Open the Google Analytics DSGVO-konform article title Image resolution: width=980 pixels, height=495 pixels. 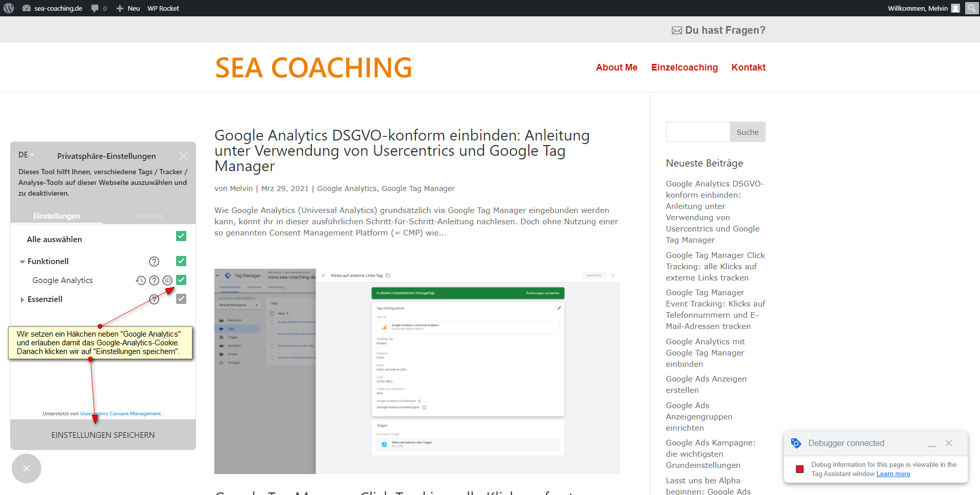click(402, 151)
